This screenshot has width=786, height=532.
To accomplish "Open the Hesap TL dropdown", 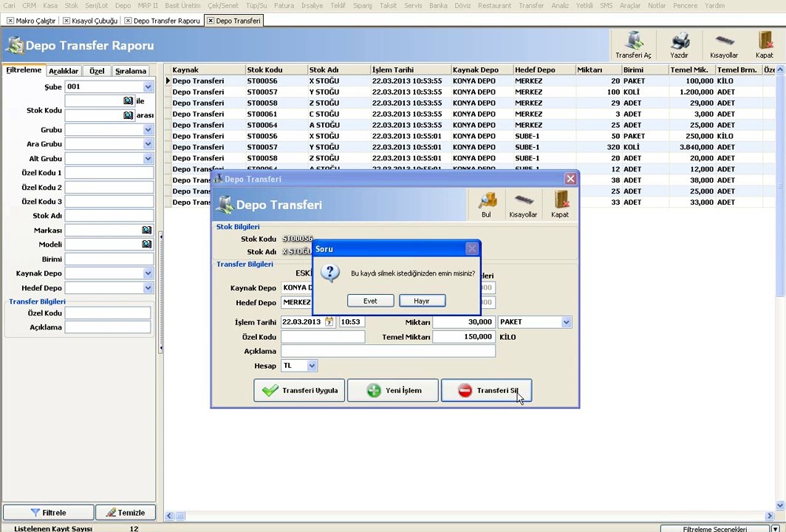I will click(x=312, y=366).
